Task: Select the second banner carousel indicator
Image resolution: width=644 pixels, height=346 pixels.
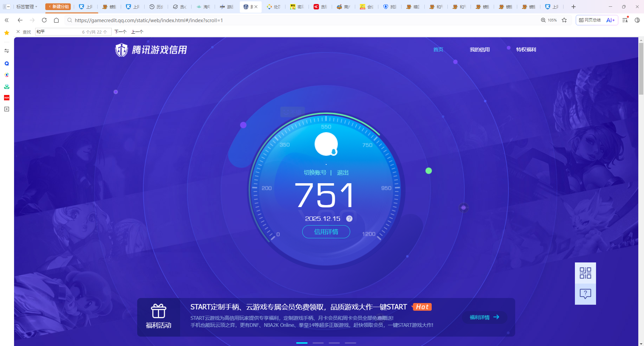Action: (318, 343)
